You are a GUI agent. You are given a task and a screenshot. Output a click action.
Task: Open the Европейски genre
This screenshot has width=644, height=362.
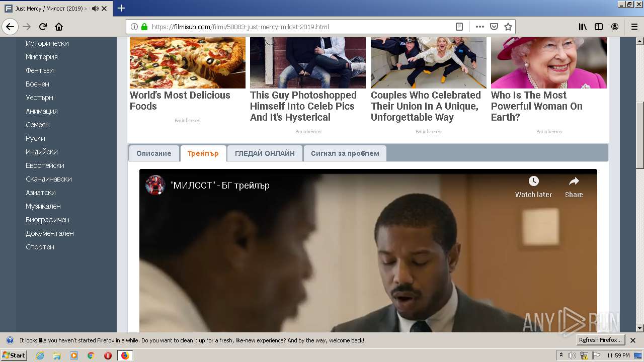point(45,165)
